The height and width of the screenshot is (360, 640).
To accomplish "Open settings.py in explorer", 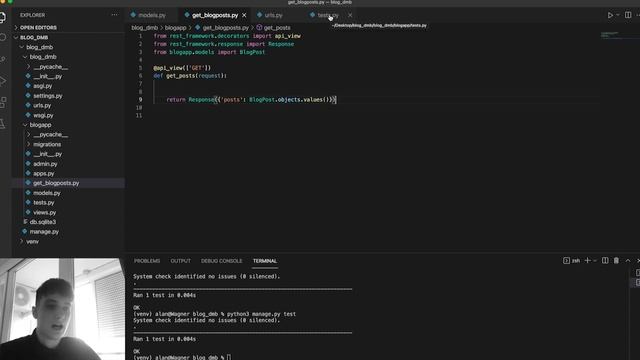I will 48,96.
